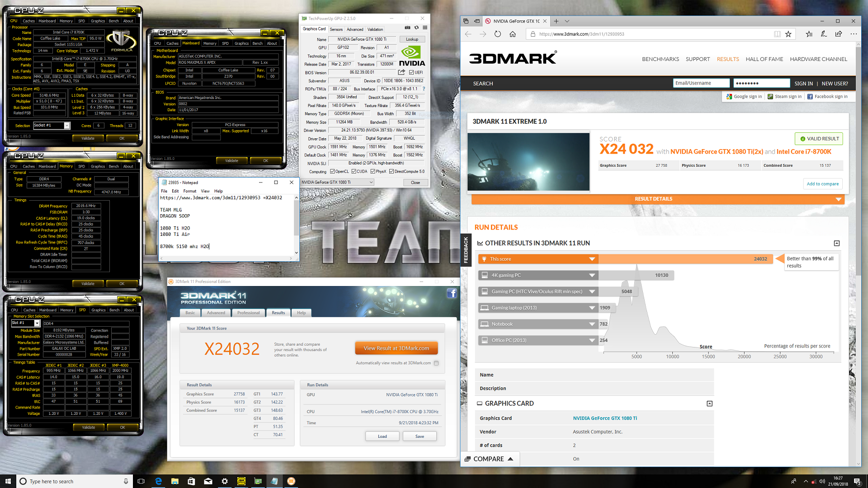Click the browser share icon
Screen dimensions: 868x488
[x=839, y=34]
